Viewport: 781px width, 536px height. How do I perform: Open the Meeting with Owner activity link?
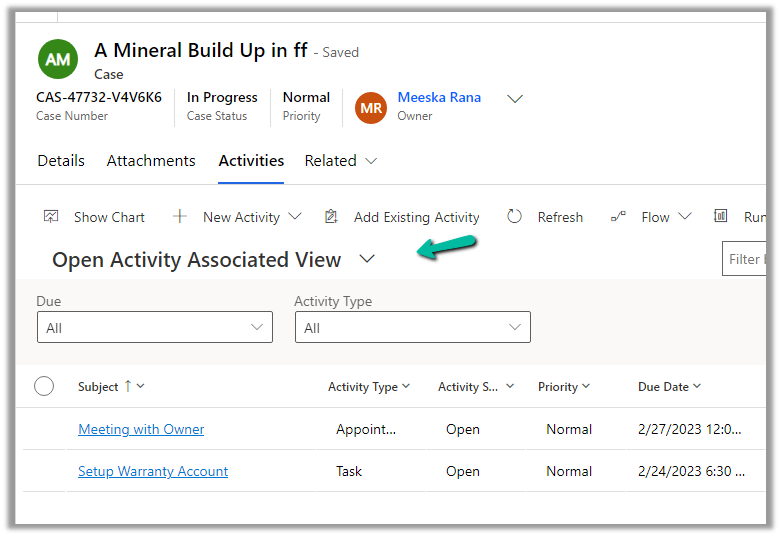click(141, 430)
